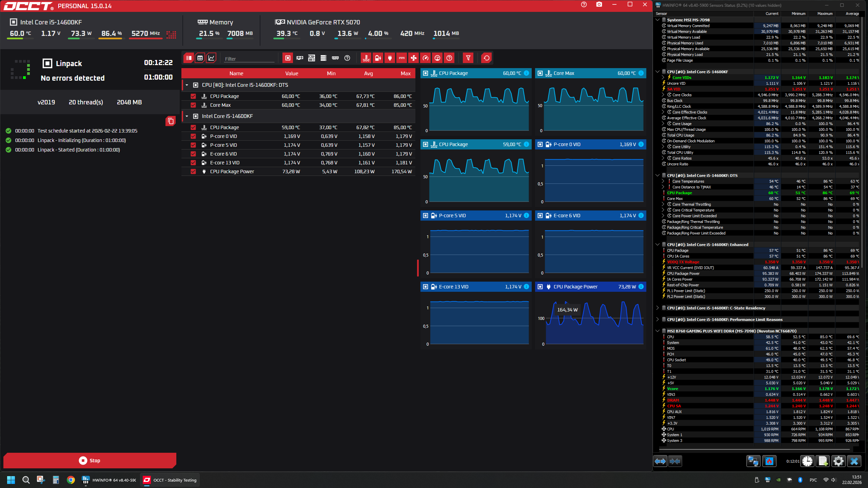This screenshot has width=868, height=488.
Task: Toggle the temperature sensors filter icon
Action: (x=366, y=58)
